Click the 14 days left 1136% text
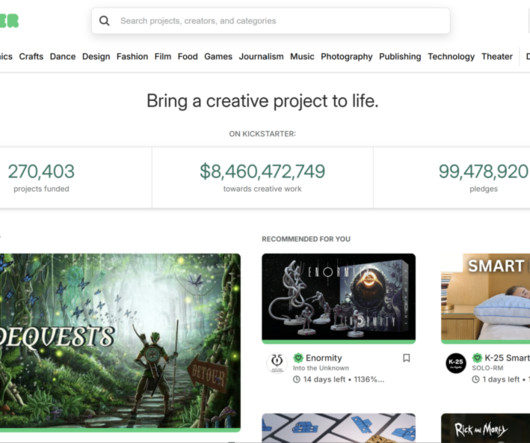 tap(344, 379)
